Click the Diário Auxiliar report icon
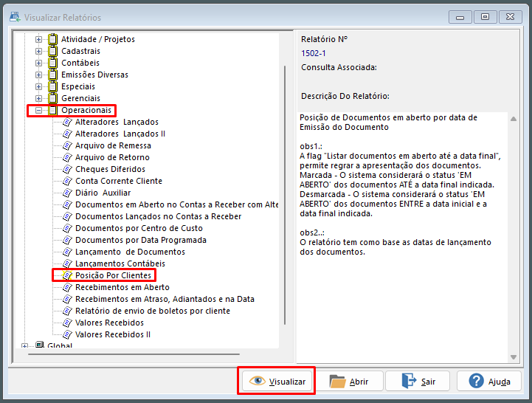The width and height of the screenshot is (532, 403). [68, 193]
